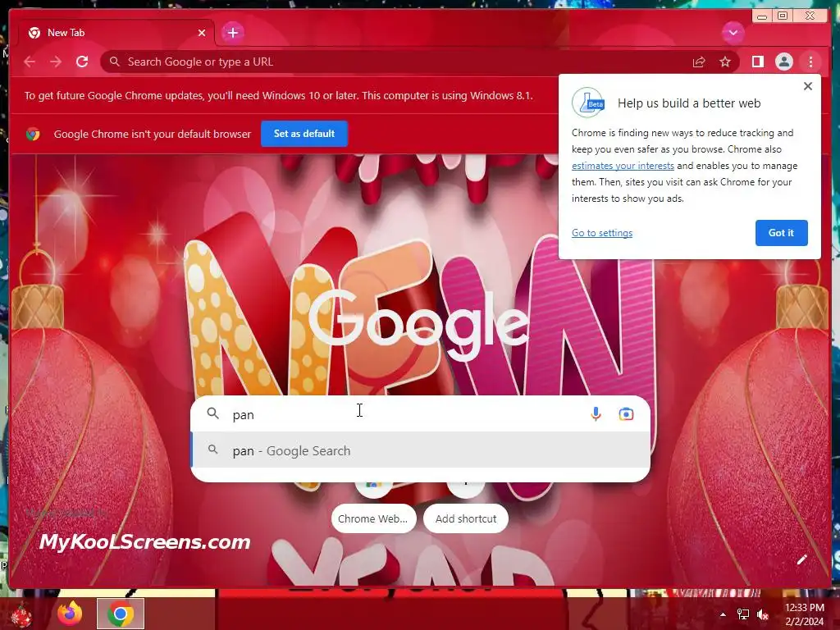The image size is (840, 630).
Task: Open the clock showing 12:33 PM
Action: pyautogui.click(x=804, y=614)
